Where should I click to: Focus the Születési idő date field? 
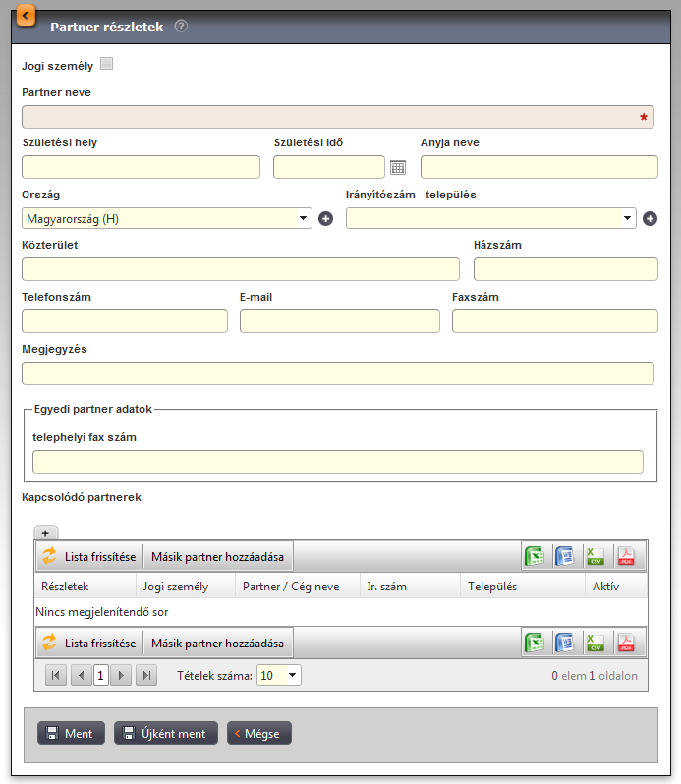point(329,167)
